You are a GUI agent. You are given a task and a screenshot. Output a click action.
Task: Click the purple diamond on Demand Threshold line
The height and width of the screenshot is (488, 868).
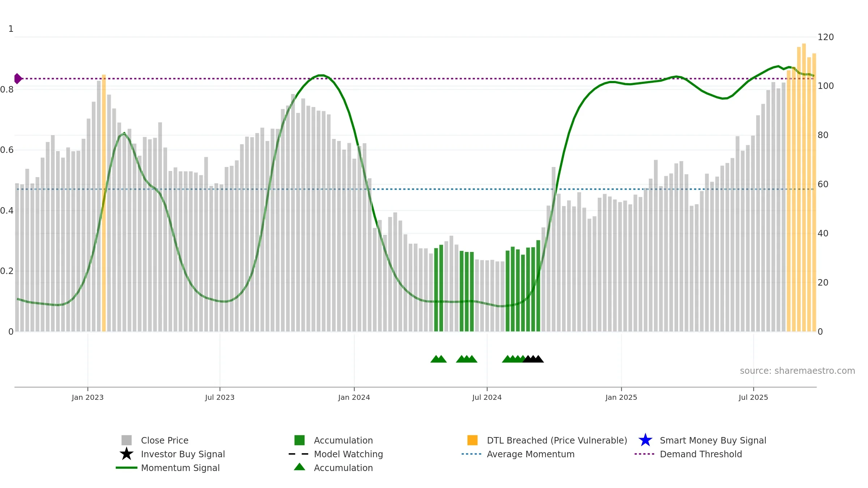pyautogui.click(x=18, y=78)
